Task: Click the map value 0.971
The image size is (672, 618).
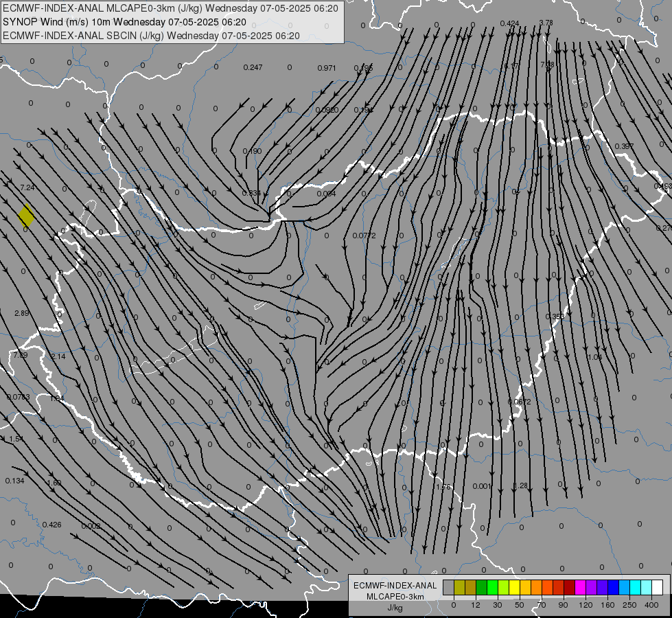Action: (327, 68)
